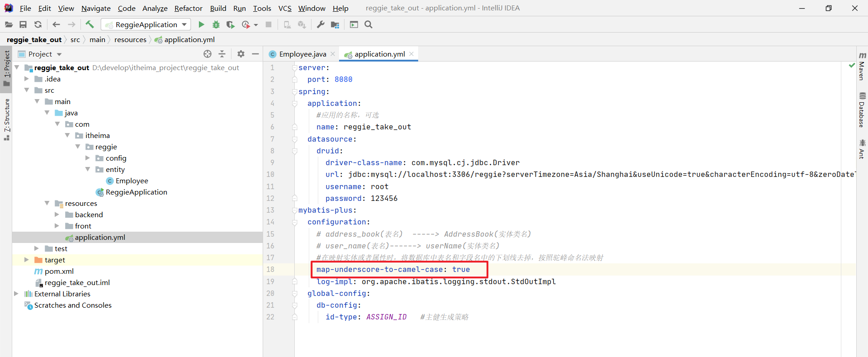
Task: Open the Project Structure icon
Action: click(335, 24)
